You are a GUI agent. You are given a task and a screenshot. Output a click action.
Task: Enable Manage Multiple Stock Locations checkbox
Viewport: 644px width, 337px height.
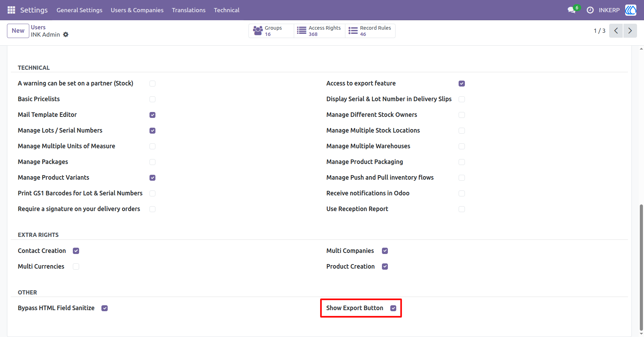click(x=462, y=130)
